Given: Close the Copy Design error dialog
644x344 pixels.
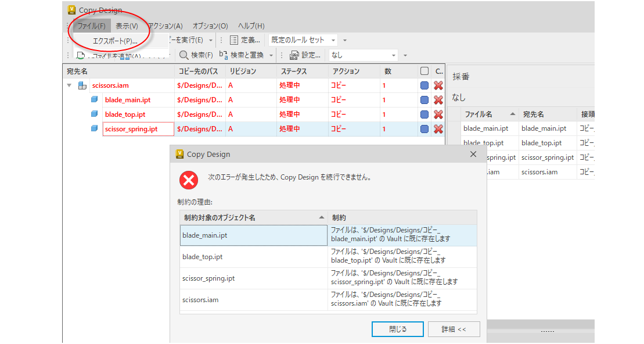Looking at the screenshot, I should pyautogui.click(x=473, y=154).
